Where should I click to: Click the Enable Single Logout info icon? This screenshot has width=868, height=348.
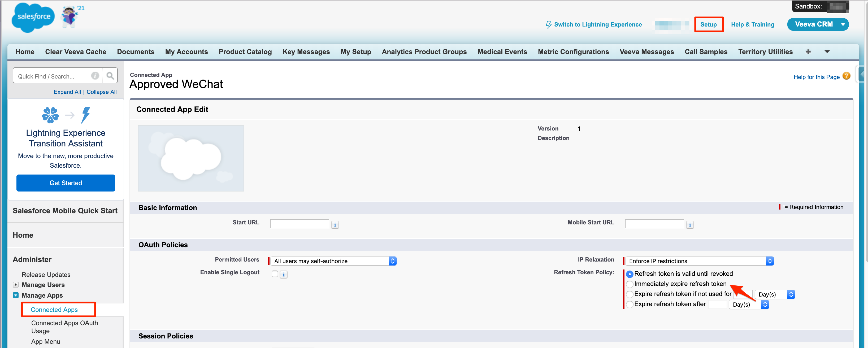283,275
